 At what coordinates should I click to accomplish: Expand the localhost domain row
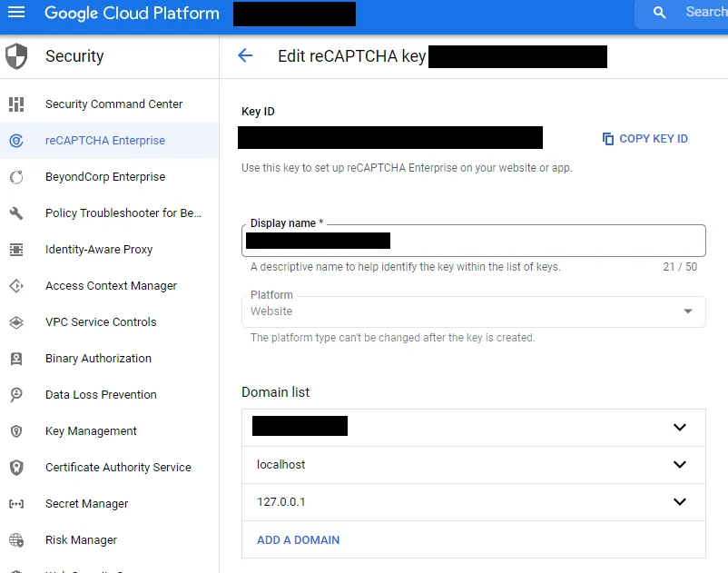[680, 464]
